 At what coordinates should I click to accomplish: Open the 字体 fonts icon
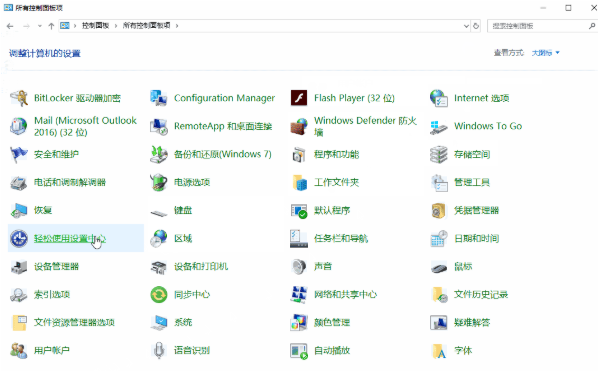439,351
